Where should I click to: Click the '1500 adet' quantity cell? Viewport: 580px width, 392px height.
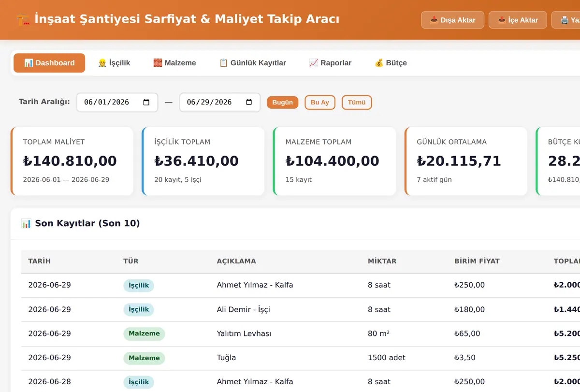coord(387,358)
